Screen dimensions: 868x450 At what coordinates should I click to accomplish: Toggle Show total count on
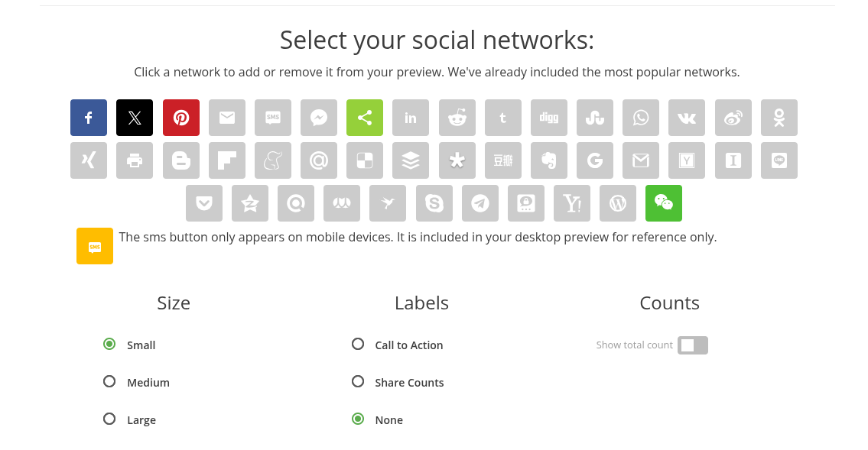[x=693, y=345]
